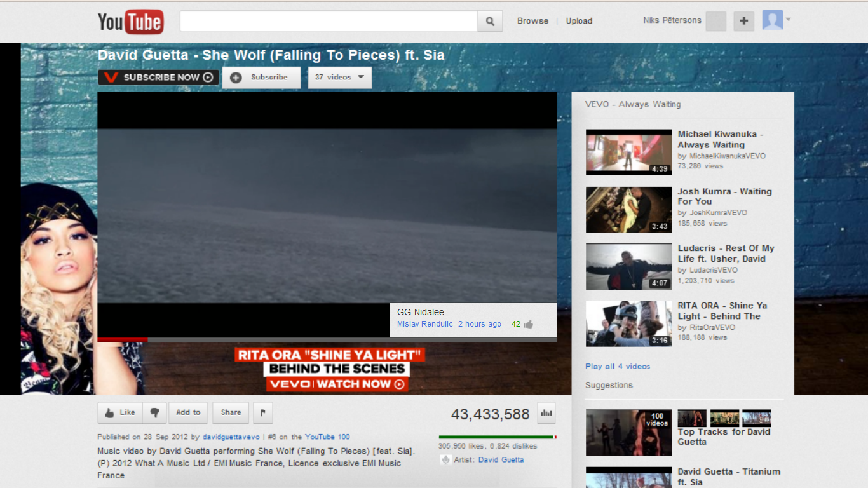Click the grey Subscribe button
The height and width of the screenshot is (488, 868).
(x=261, y=78)
